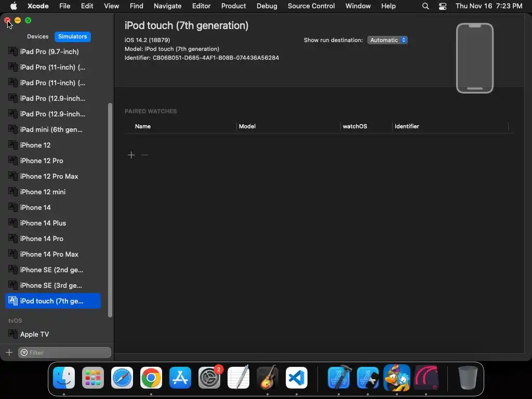This screenshot has width=532, height=399.
Task: Select iPhone SE (3rd generation) simulator
Action: 53,285
